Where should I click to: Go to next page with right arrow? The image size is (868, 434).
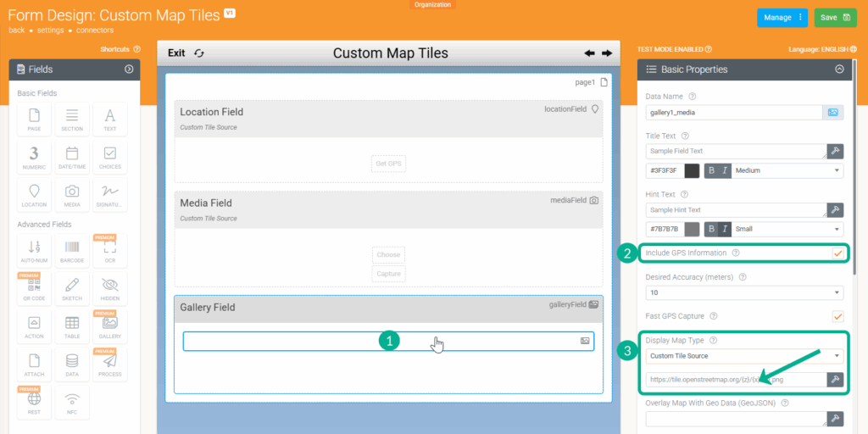(x=607, y=53)
